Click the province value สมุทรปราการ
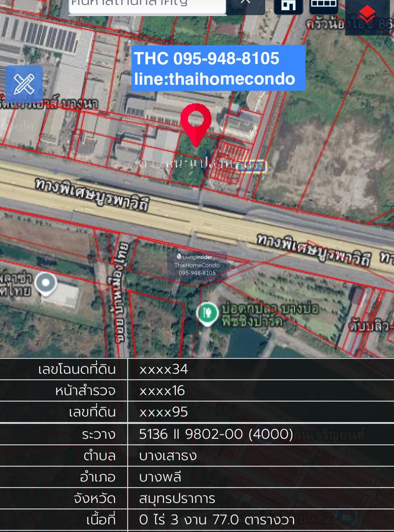Screen dimensions: 394x532 click(177, 499)
